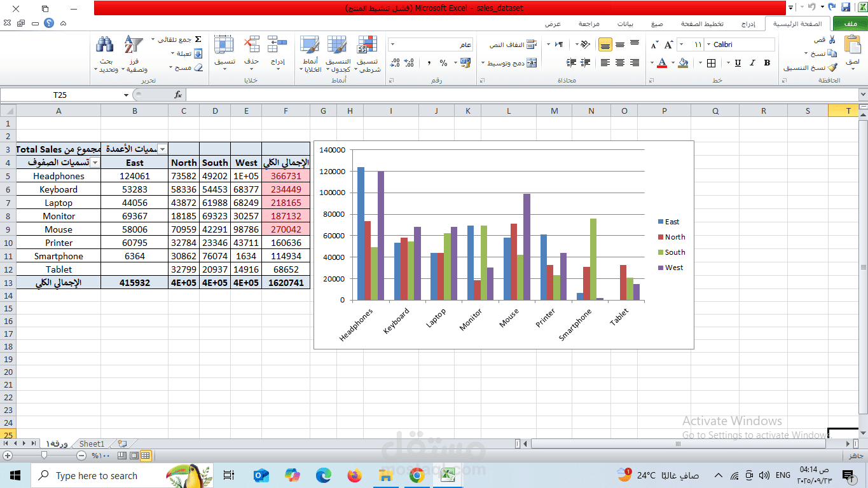
Task: Click the Fill (تعبئة) button
Action: 188,53
